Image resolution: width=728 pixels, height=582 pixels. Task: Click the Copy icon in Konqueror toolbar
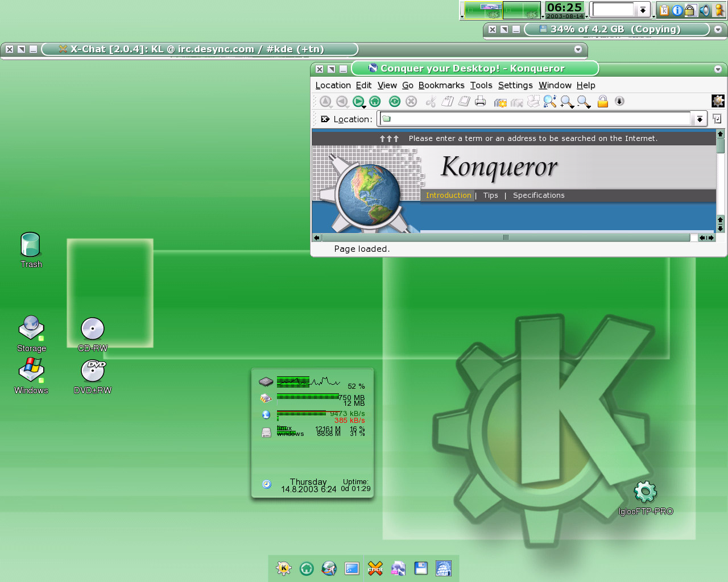(448, 101)
